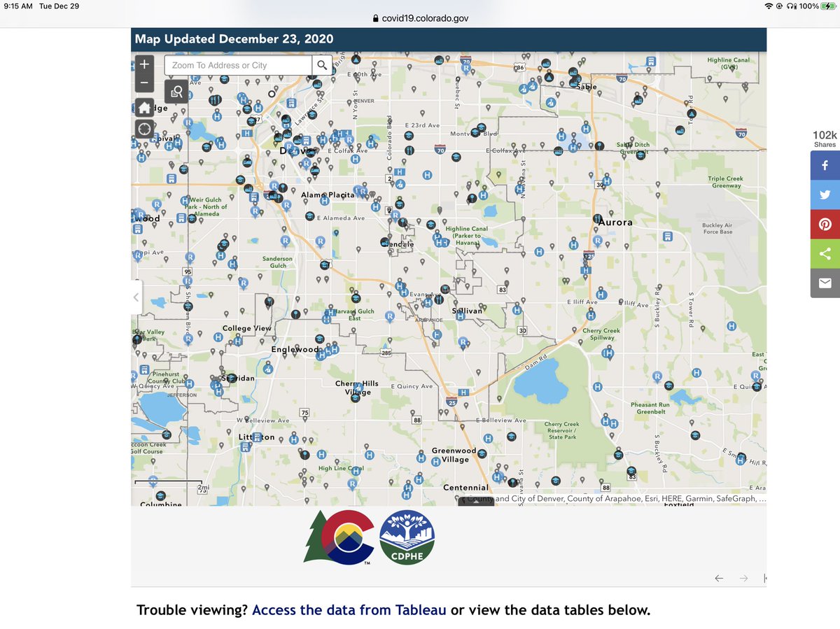Viewport: 840px width, 629px height.
Task: Click the covid19.colorado.gov address bar
Action: (420, 19)
